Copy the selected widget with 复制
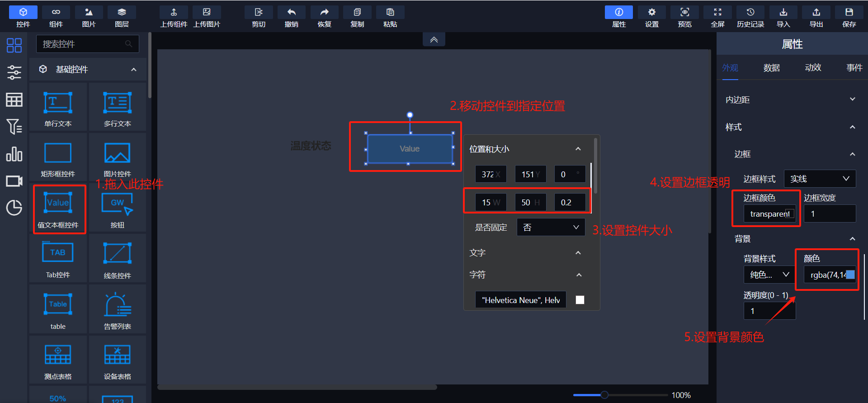Screen dimensions: 868x403 (357, 17)
